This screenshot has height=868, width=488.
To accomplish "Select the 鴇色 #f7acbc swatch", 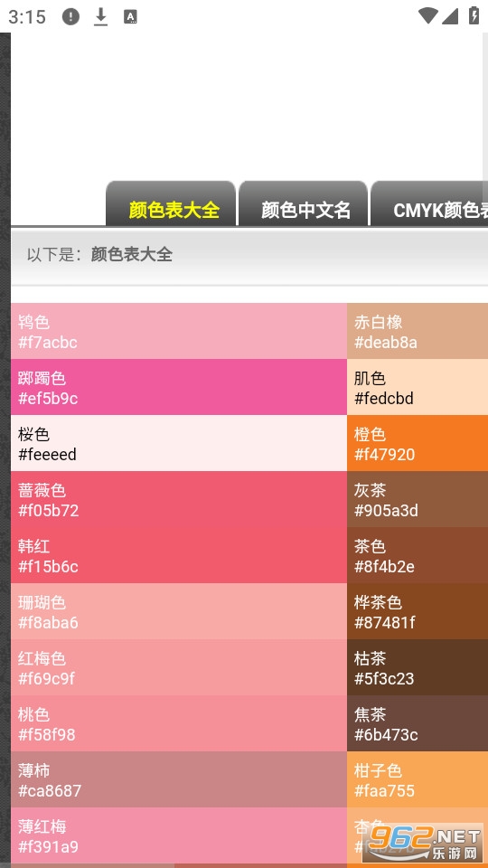I will [179, 331].
